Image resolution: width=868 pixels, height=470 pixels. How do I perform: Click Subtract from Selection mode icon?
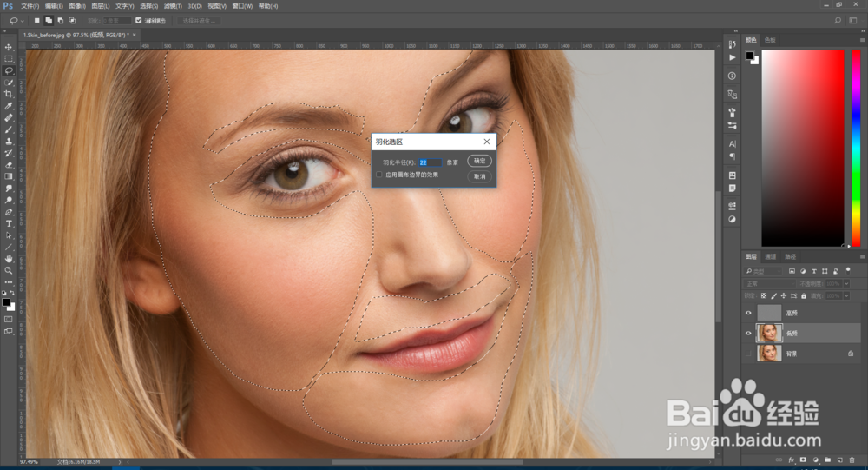pos(61,21)
